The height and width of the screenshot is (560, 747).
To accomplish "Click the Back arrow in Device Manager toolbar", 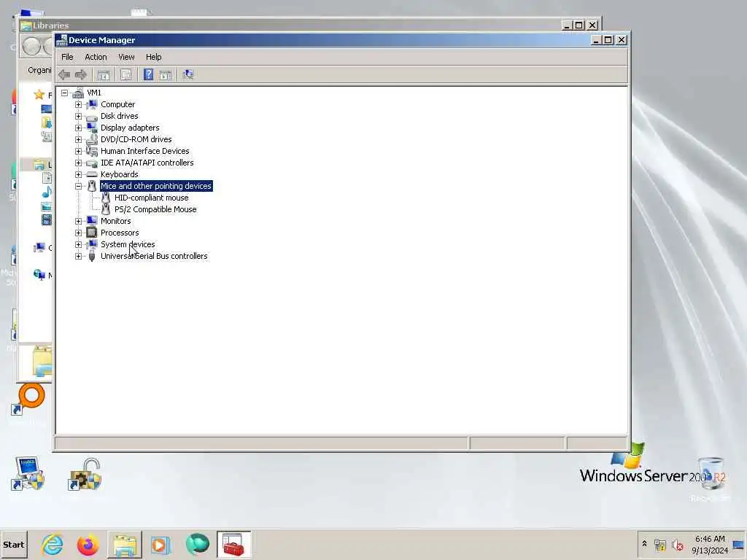I will click(64, 74).
